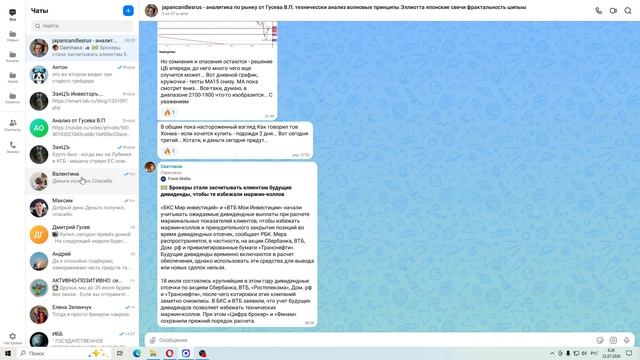Open the Архив folder in sidebar
The image size is (640, 360).
(x=13, y=78)
